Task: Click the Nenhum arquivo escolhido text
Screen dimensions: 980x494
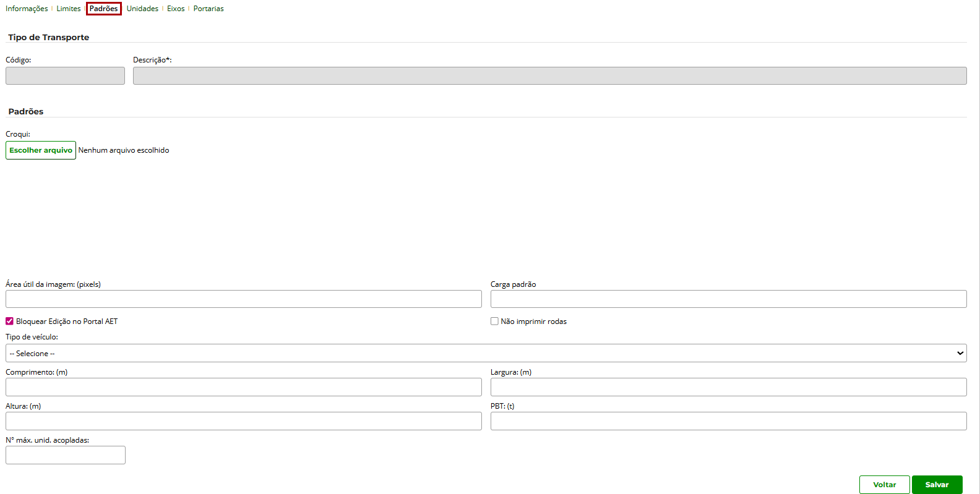Action: [x=124, y=150]
